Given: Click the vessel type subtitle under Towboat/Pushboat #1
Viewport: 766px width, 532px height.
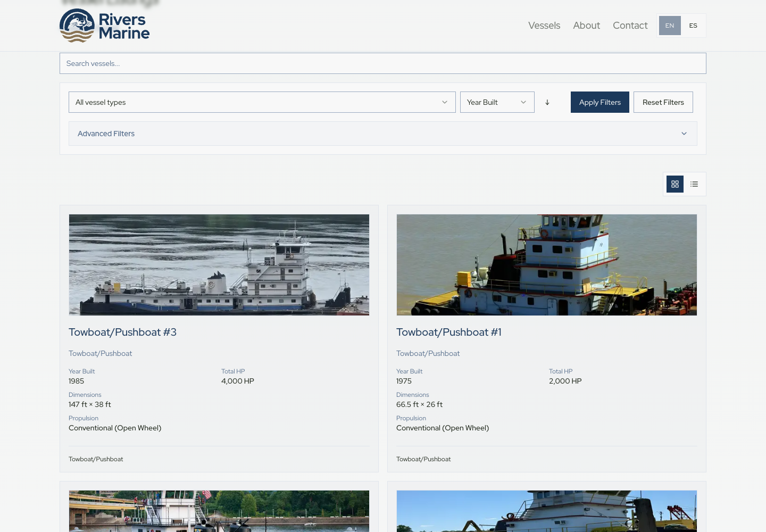Looking at the screenshot, I should point(428,353).
